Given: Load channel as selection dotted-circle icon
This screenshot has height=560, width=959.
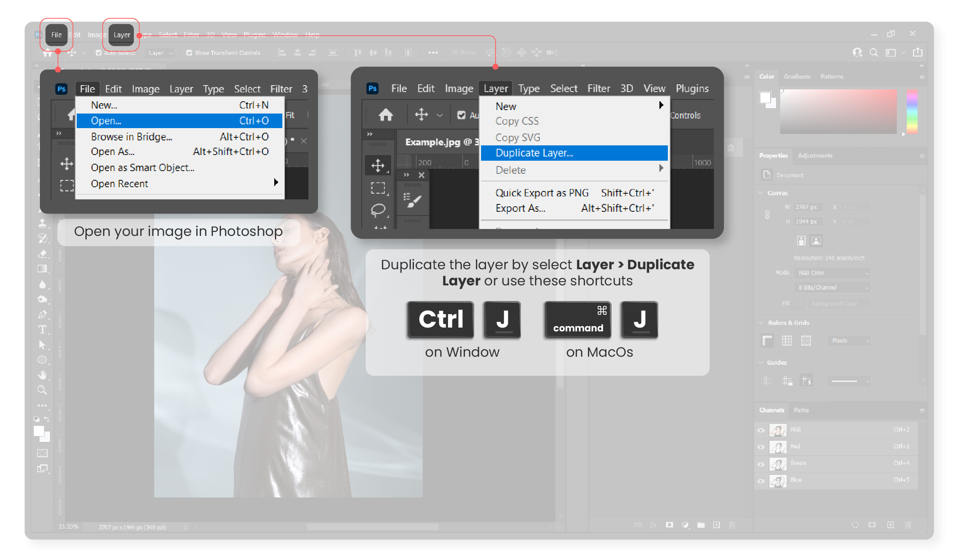Looking at the screenshot, I should click(855, 525).
